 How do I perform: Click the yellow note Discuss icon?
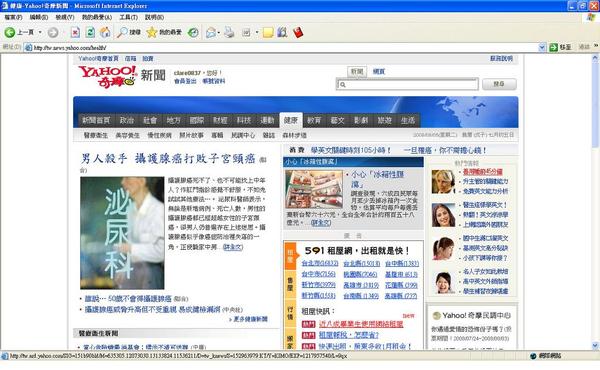(x=268, y=33)
